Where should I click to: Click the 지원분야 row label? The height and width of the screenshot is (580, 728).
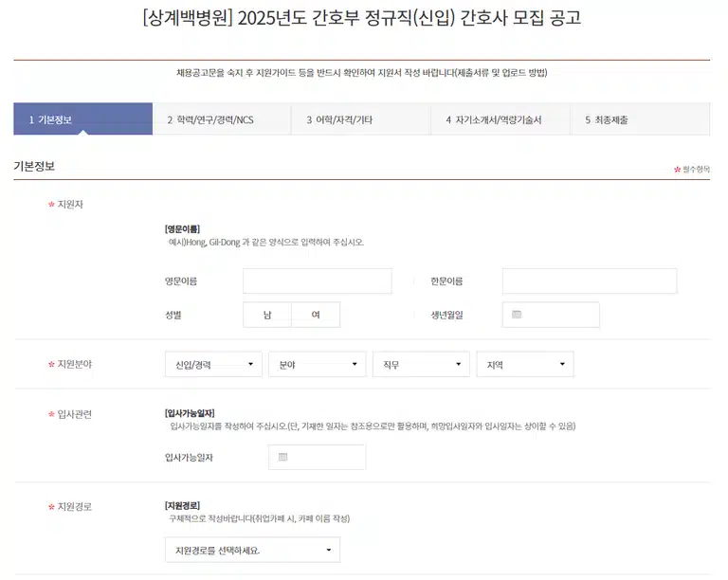click(75, 364)
